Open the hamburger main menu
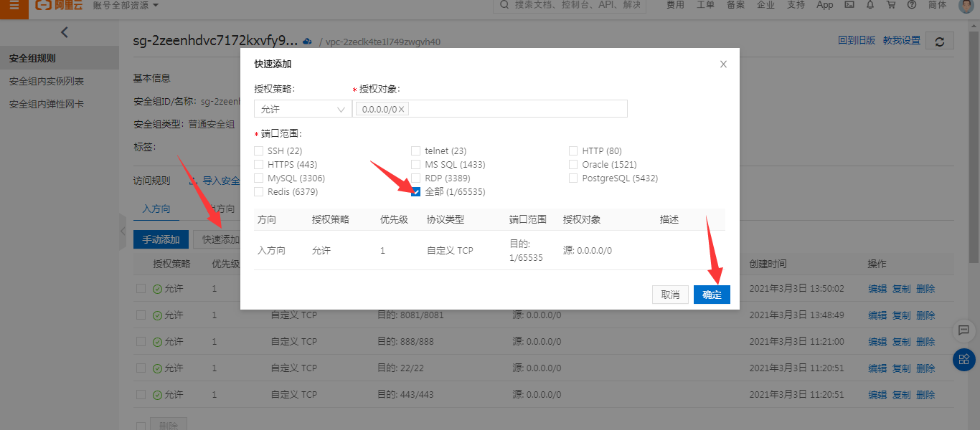Viewport: 980px width, 430px height. coord(14,5)
